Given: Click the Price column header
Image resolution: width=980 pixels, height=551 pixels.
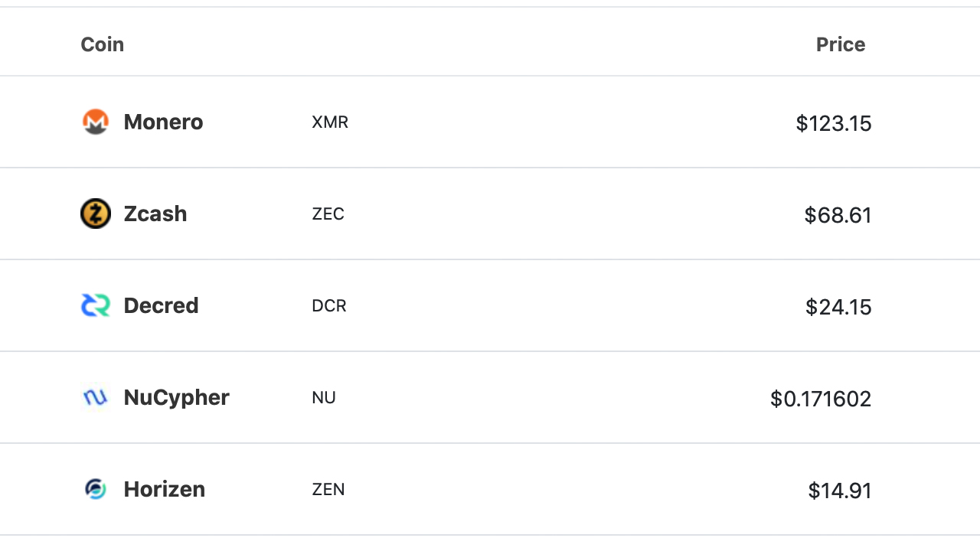Looking at the screenshot, I should [840, 44].
